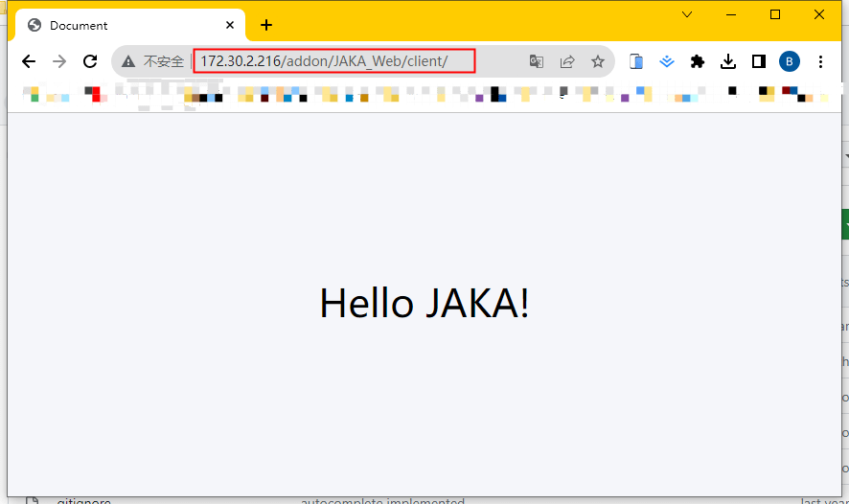Open Chrome three-dot menu
Image resolution: width=849 pixels, height=504 pixels.
click(820, 61)
